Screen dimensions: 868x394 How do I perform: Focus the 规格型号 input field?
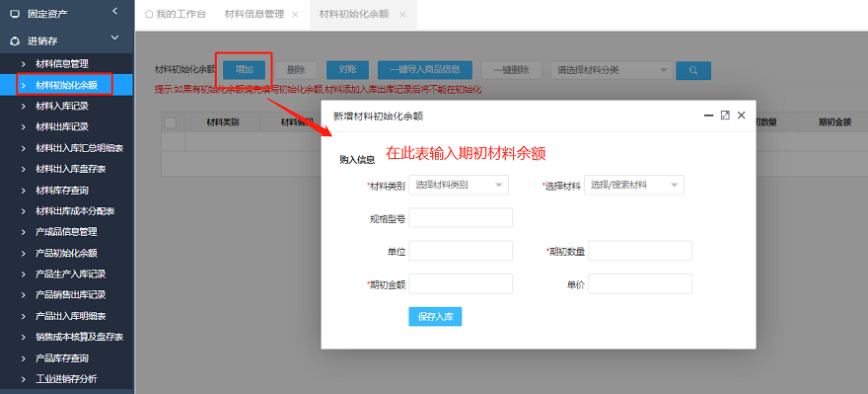click(x=461, y=218)
